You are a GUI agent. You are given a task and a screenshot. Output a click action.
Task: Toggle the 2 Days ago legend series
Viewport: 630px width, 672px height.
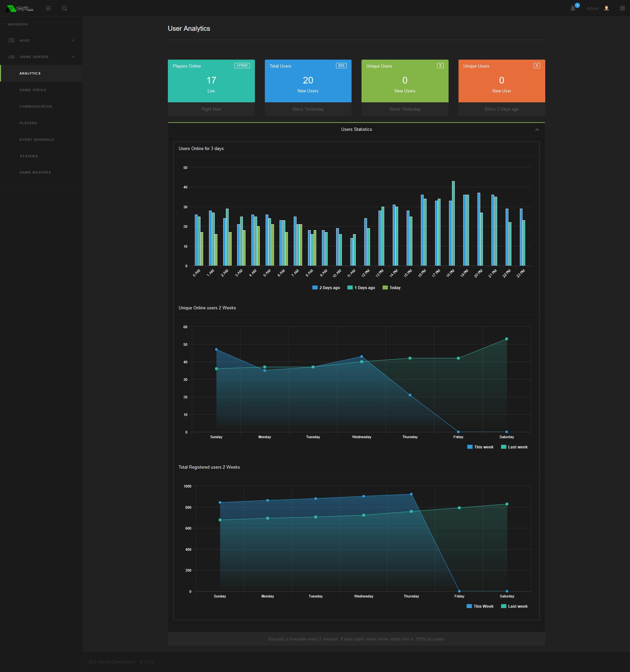tap(326, 288)
